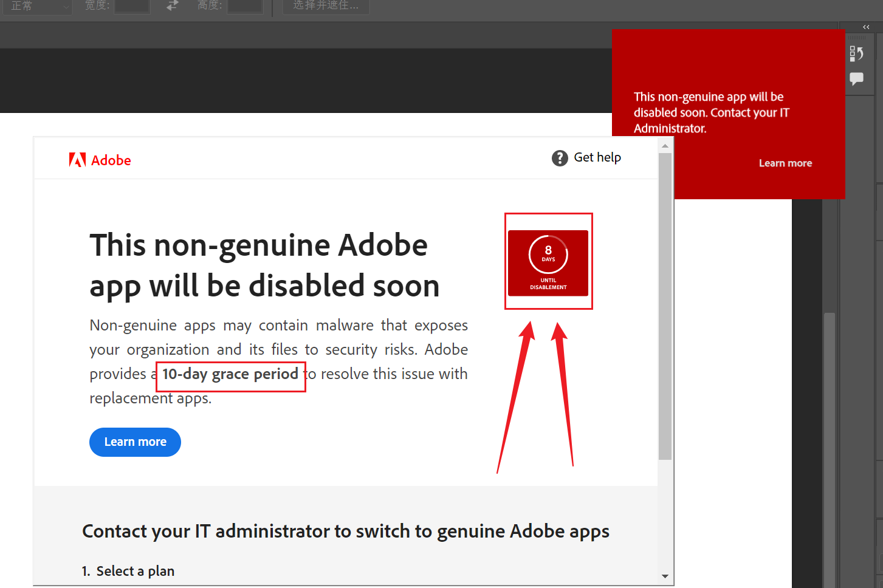Viewport: 883px width, 588px height.
Task: Click the question mark help icon
Action: point(559,157)
